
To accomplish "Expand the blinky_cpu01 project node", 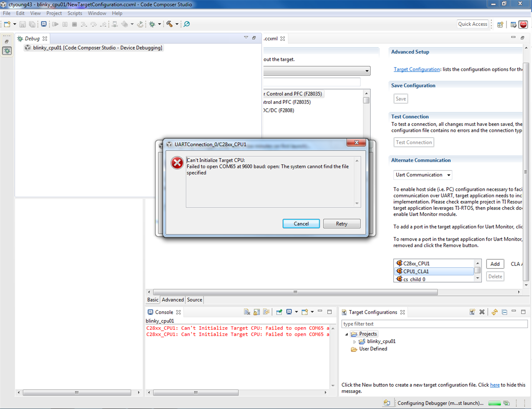I will 355,341.
